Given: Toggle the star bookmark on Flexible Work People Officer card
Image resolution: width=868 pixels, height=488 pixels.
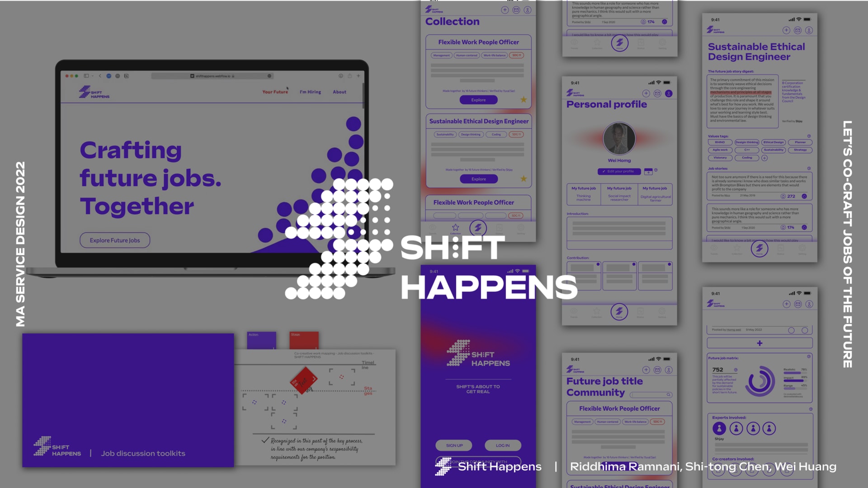Looking at the screenshot, I should (x=524, y=99).
